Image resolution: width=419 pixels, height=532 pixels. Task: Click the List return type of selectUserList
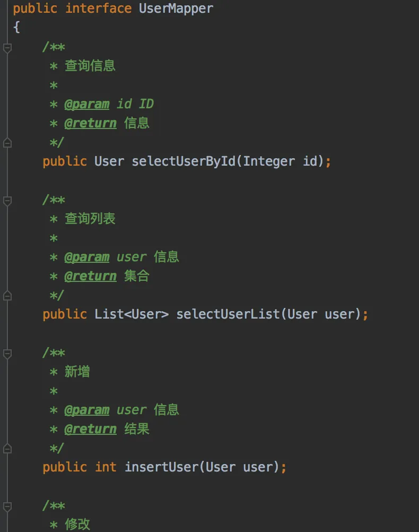pyautogui.click(x=109, y=314)
